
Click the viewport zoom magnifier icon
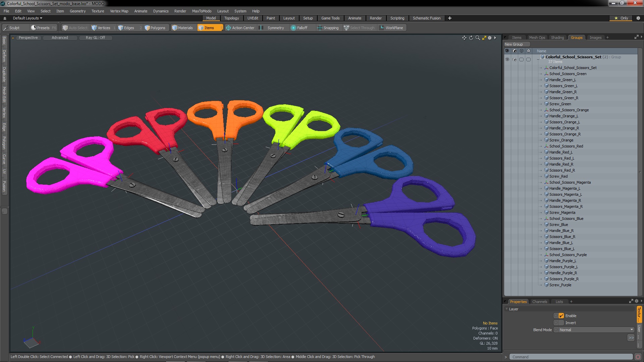(x=478, y=38)
